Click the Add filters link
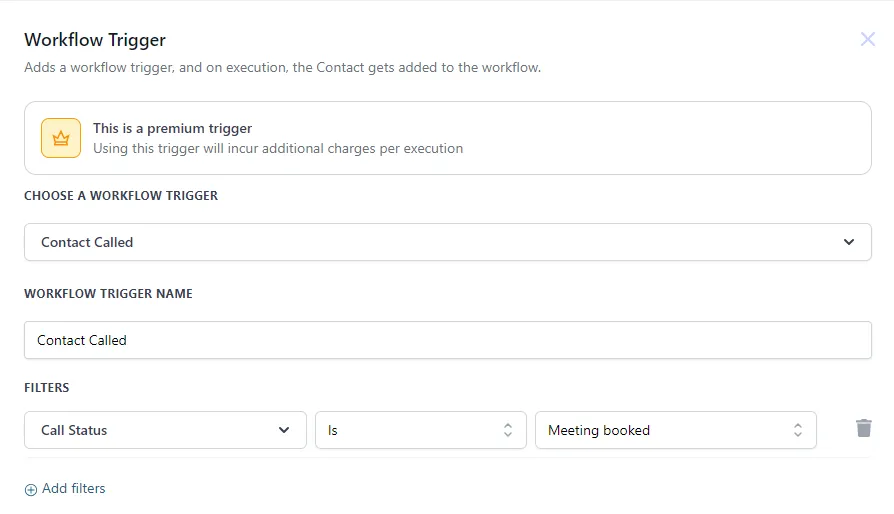The image size is (894, 514). (73, 489)
